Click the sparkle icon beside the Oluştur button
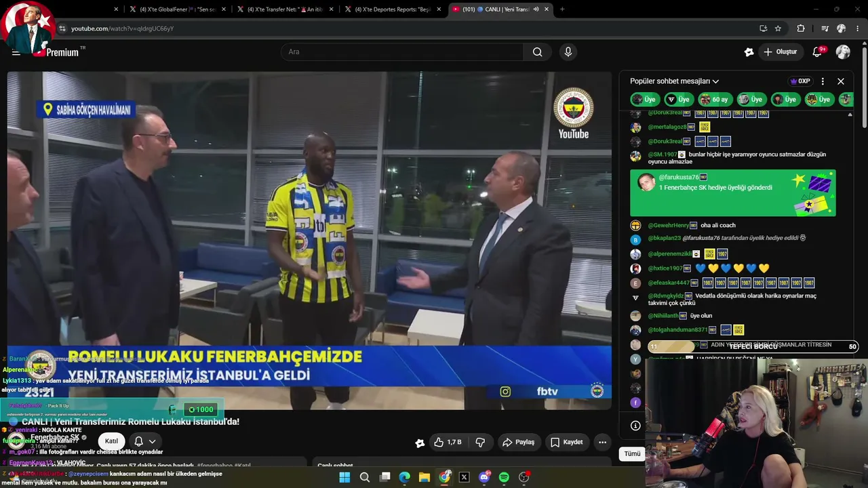868x488 pixels. pos(749,52)
